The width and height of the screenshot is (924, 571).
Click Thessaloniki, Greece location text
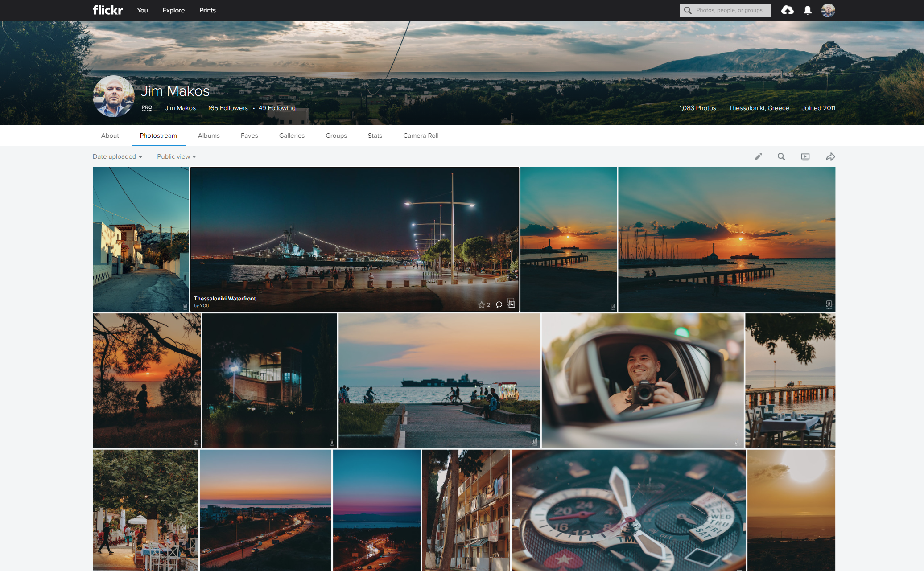pyautogui.click(x=759, y=108)
